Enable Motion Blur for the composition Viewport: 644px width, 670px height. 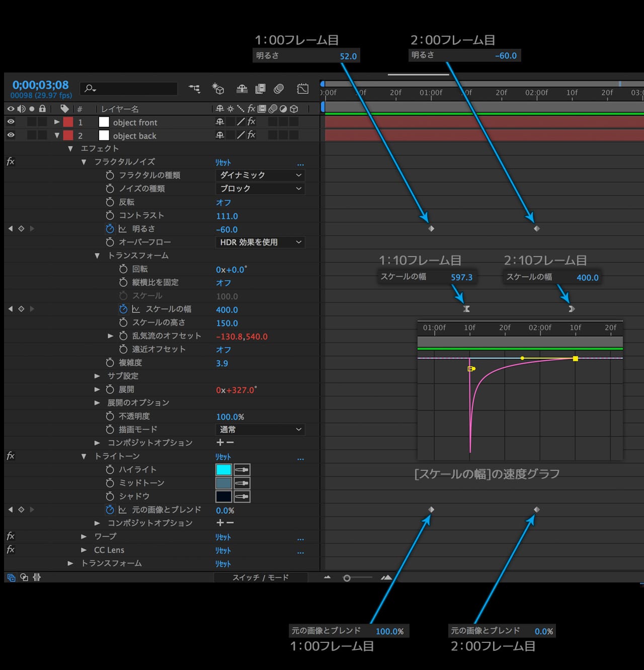pyautogui.click(x=279, y=89)
